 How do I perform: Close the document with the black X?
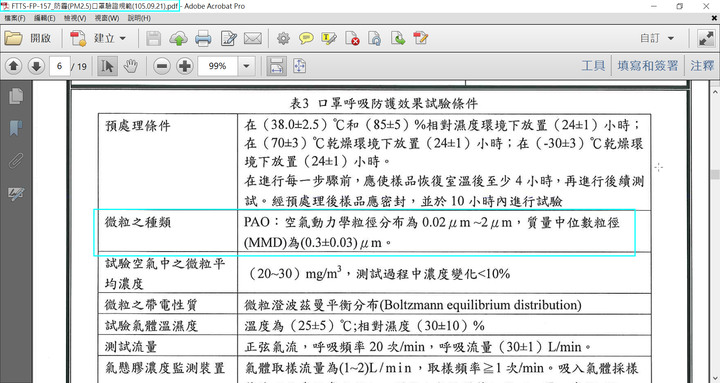(714, 18)
